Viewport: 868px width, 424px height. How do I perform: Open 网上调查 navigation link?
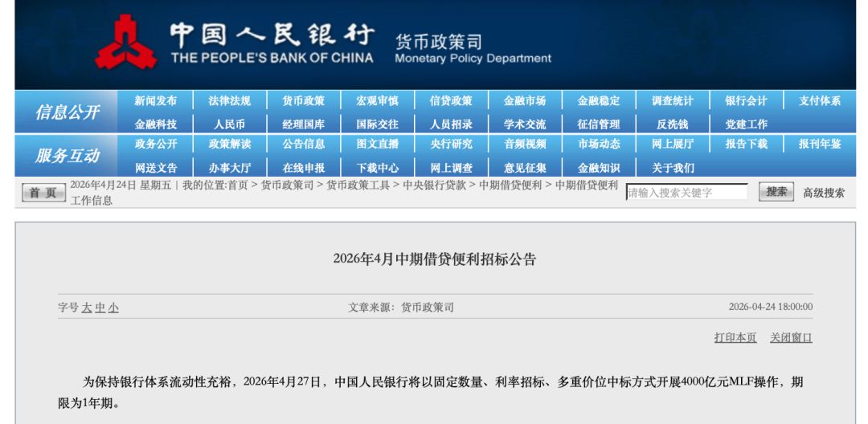click(x=451, y=168)
